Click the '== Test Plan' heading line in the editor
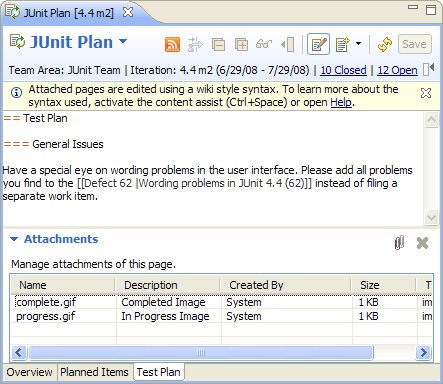 [x=35, y=118]
